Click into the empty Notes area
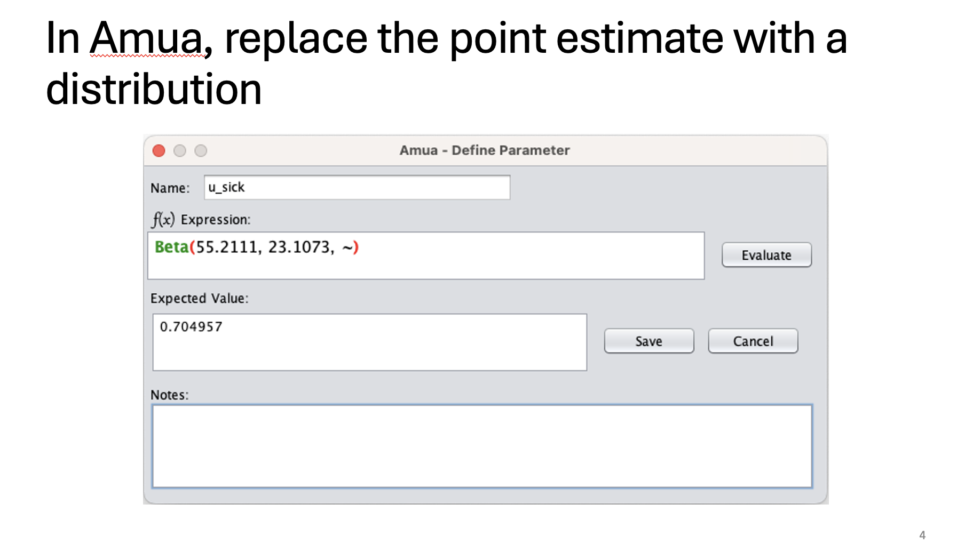965x560 pixels. (482, 446)
